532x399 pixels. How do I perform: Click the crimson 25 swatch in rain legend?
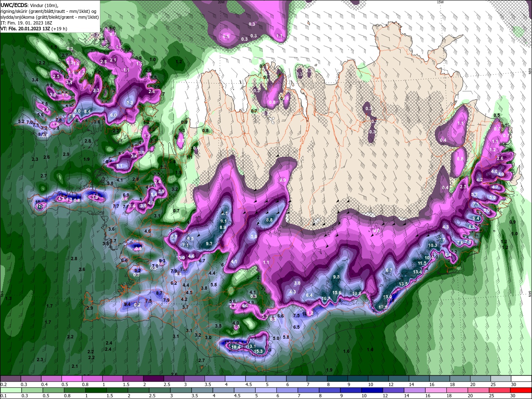pos(500,390)
